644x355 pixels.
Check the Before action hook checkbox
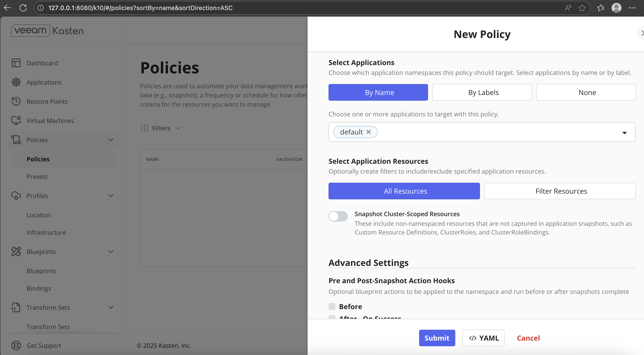(x=332, y=307)
